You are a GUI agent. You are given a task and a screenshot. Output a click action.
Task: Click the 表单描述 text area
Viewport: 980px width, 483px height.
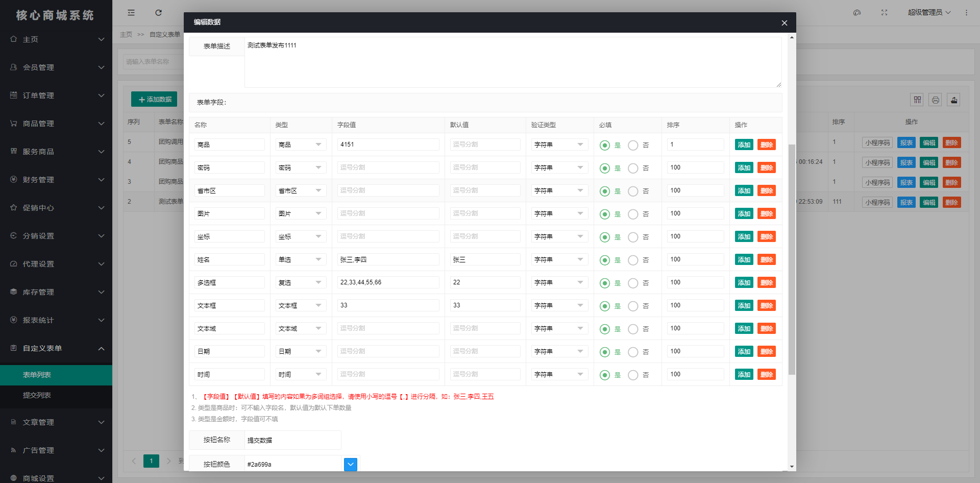(513, 62)
